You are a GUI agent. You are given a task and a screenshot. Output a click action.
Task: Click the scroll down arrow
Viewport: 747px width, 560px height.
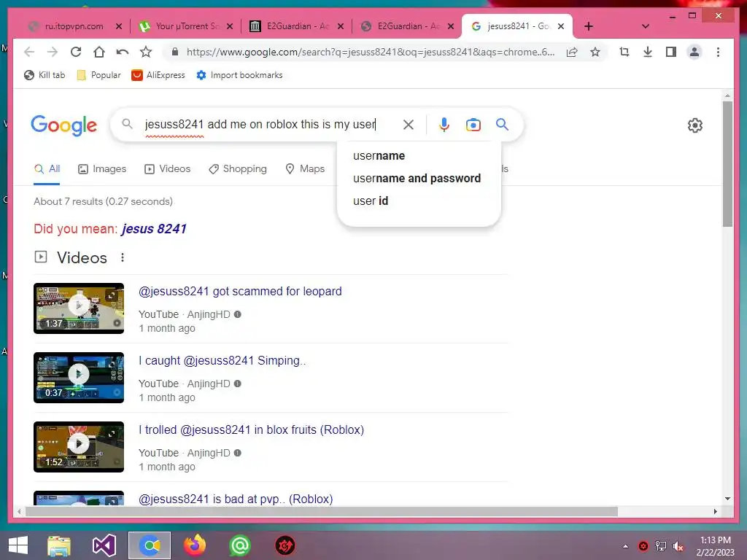tap(727, 499)
